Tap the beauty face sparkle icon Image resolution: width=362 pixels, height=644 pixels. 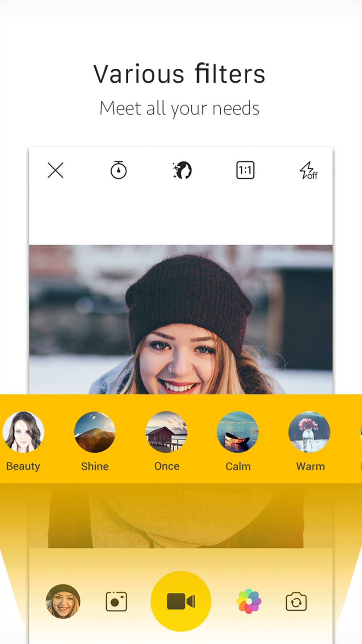click(182, 170)
